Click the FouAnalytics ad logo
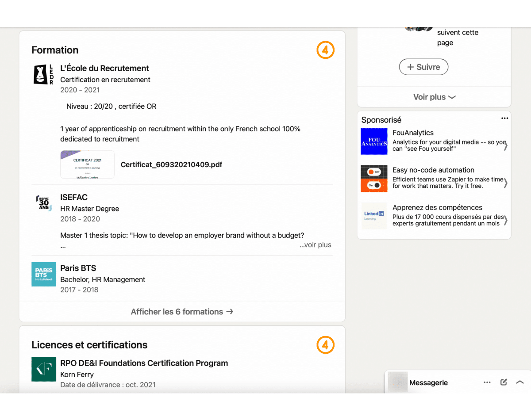 click(374, 141)
